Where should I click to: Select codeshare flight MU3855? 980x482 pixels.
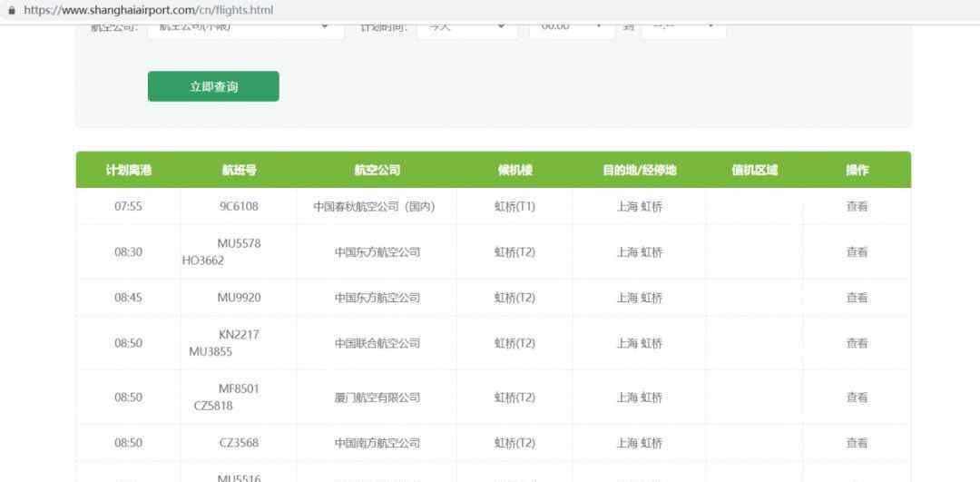point(211,352)
